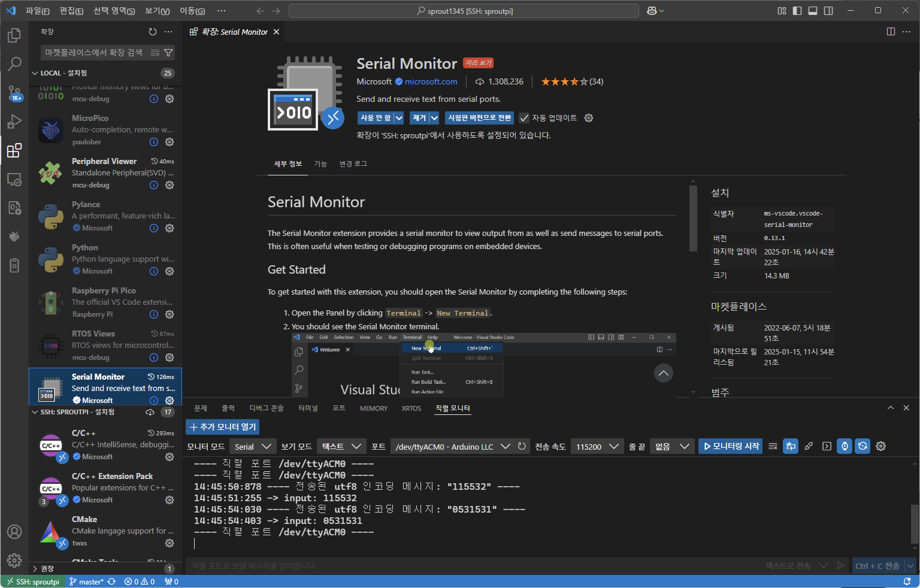Toggle the primary sidebar visibility
This screenshot has height=588, width=920.
point(797,11)
